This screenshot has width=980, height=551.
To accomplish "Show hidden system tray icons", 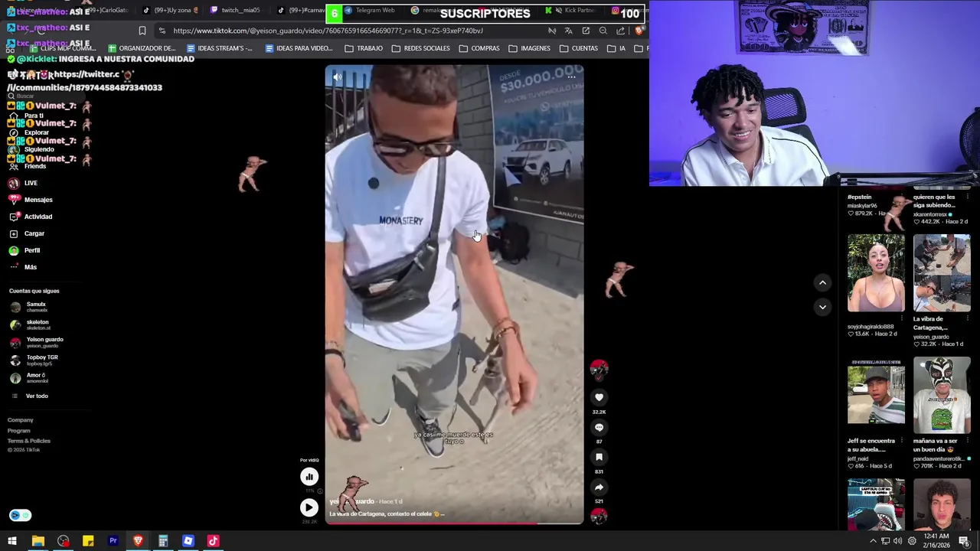I will pyautogui.click(x=873, y=541).
